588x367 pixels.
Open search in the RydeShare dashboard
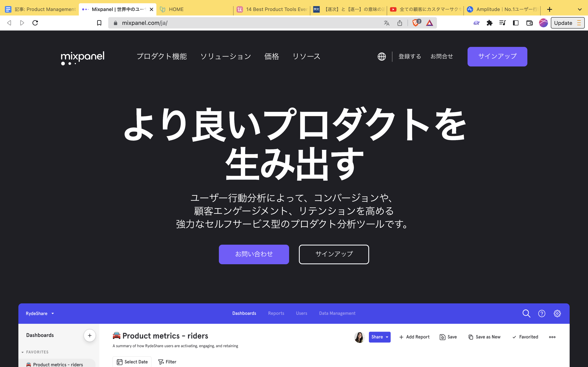tap(526, 313)
